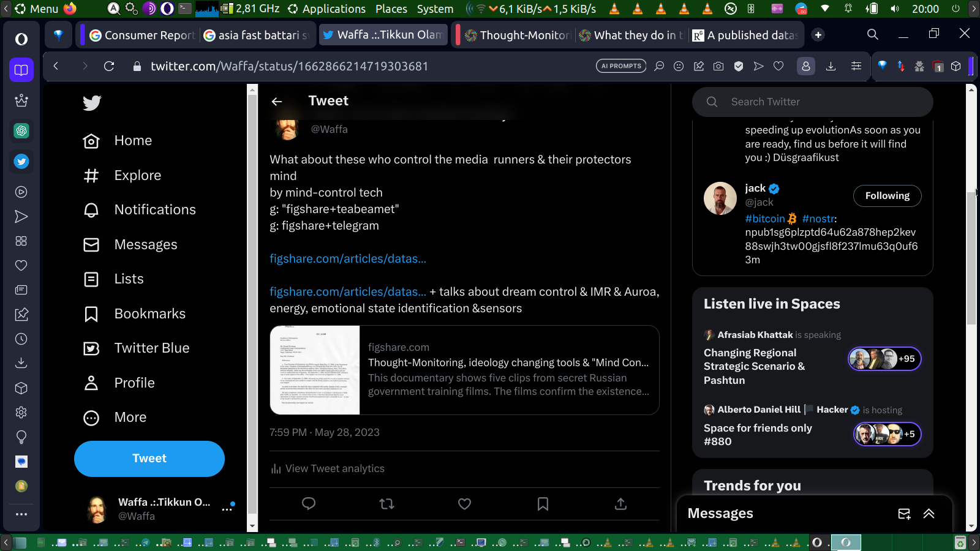The height and width of the screenshot is (551, 980).
Task: Open the Opera main menu logo
Action: point(21,39)
